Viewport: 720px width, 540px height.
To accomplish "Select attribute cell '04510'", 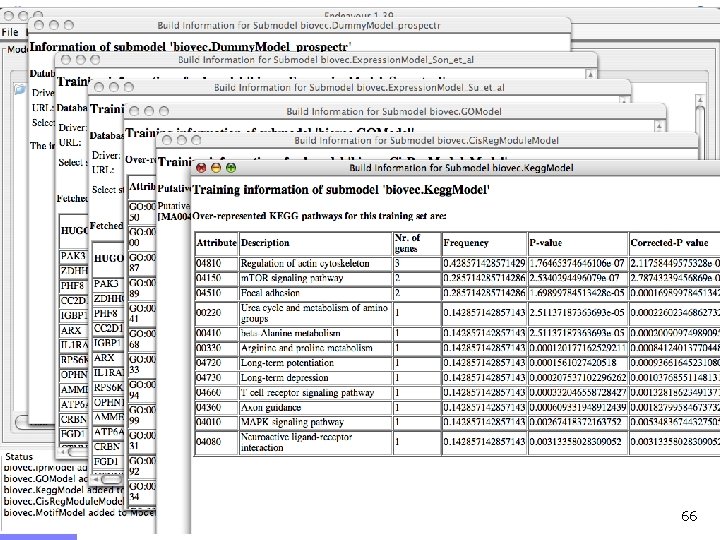I will coord(216,293).
